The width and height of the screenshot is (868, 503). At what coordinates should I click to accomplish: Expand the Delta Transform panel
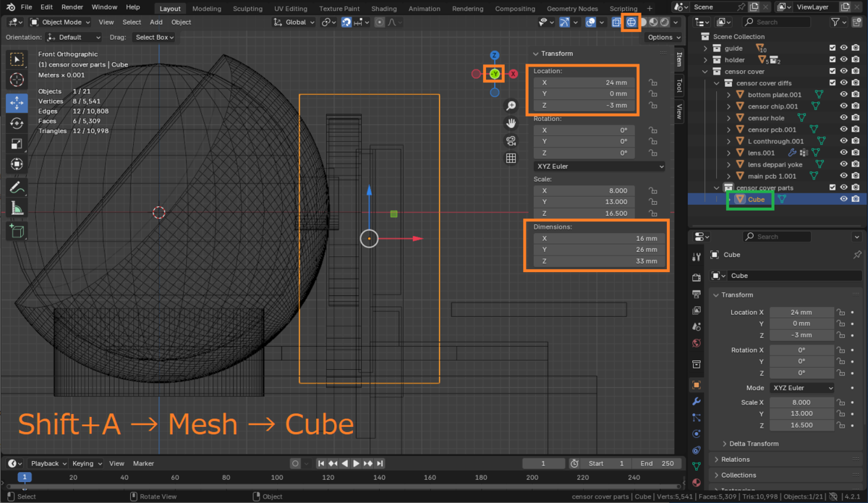click(x=752, y=444)
